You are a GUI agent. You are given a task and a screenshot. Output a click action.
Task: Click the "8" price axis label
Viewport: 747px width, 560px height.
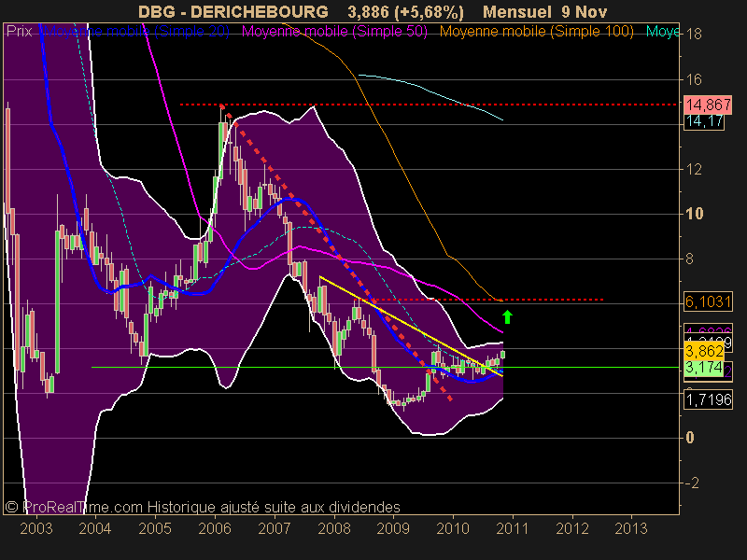[x=689, y=259]
